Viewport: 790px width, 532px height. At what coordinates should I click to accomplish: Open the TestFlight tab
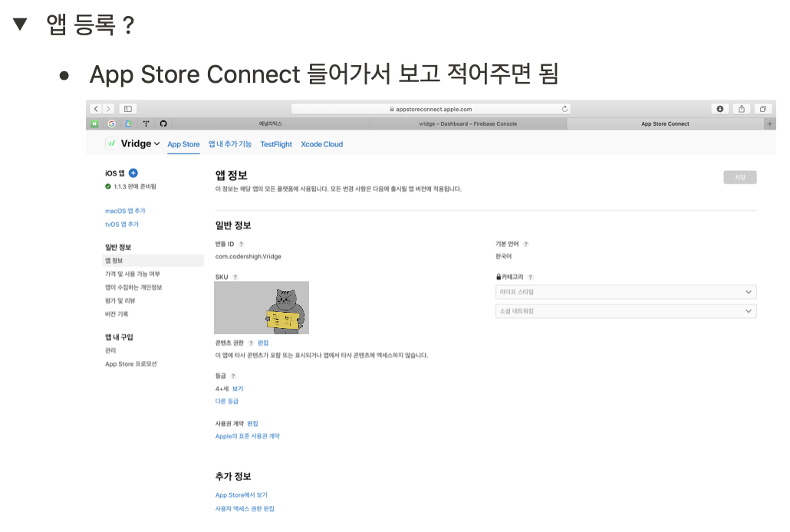[x=276, y=144]
